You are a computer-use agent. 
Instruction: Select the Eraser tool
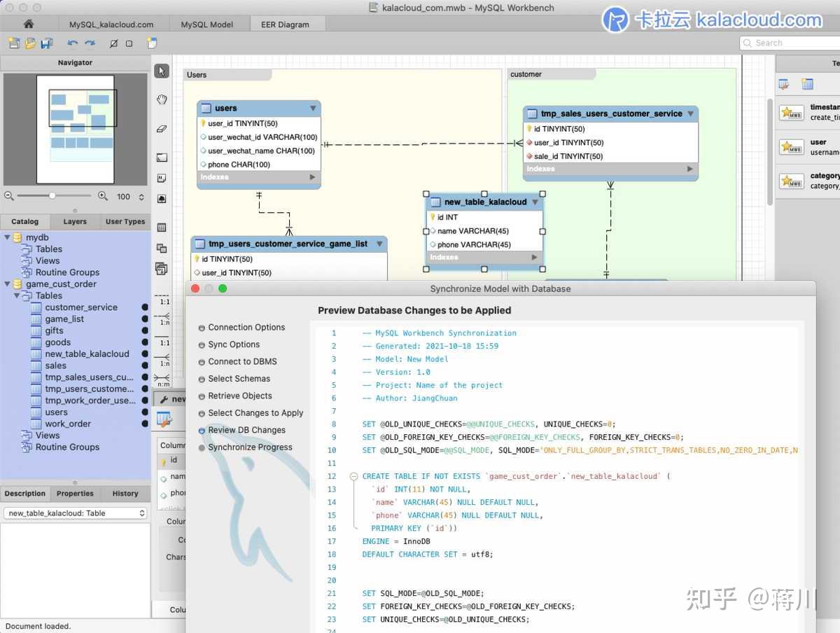click(x=162, y=129)
